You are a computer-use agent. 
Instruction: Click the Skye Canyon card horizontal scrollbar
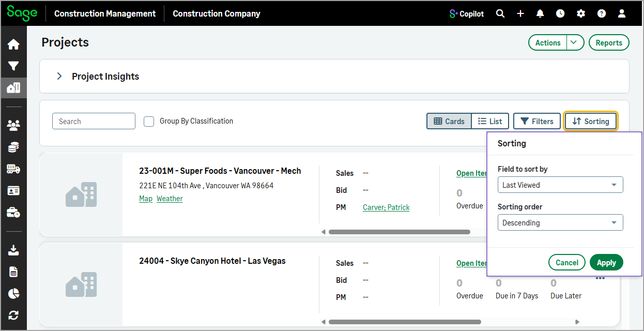(405, 322)
